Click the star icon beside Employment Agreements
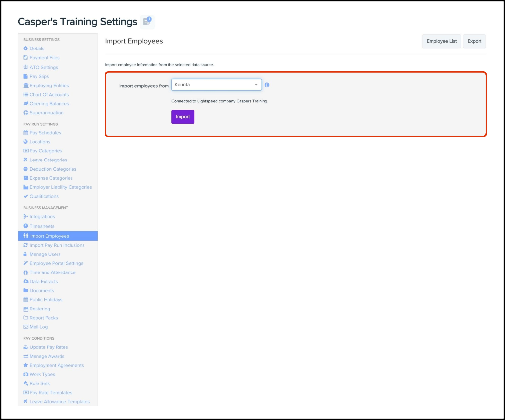Image resolution: width=505 pixels, height=420 pixels. click(25, 365)
